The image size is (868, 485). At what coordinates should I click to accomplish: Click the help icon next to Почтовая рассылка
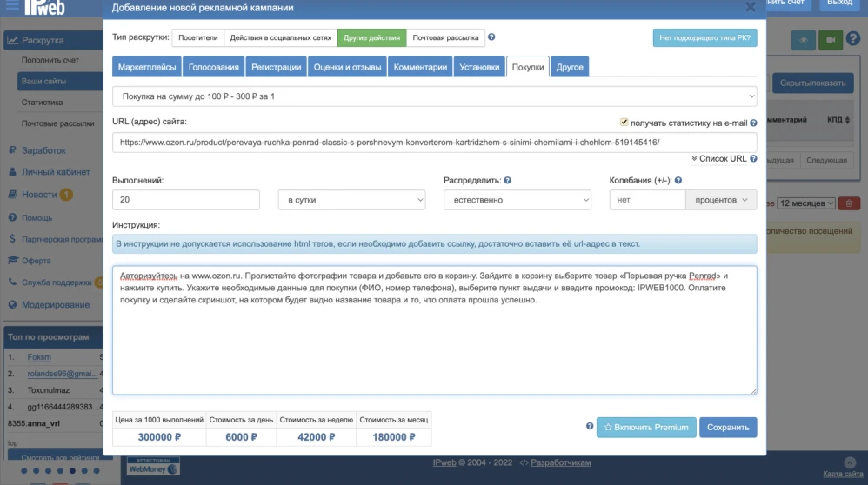[491, 37]
